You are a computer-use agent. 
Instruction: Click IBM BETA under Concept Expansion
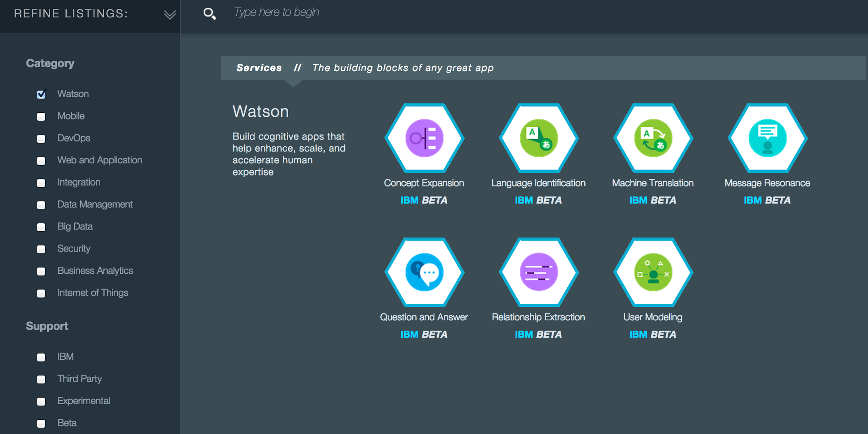(x=424, y=200)
